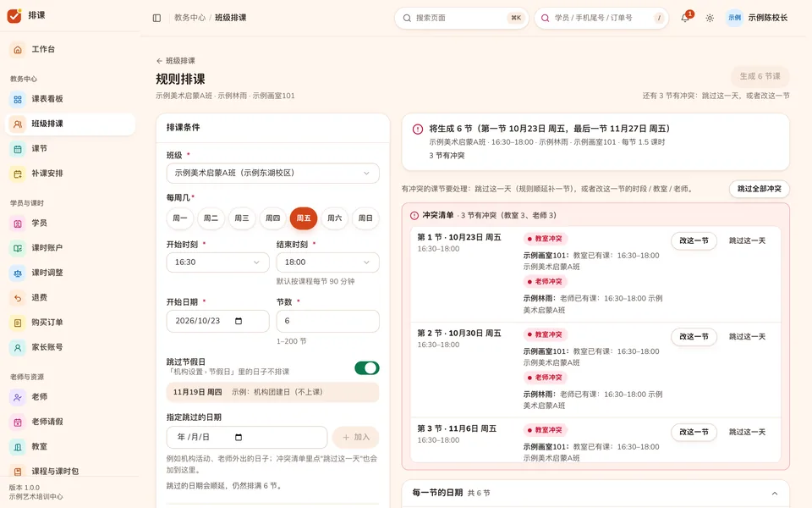Image resolution: width=812 pixels, height=508 pixels.
Task: Click 跳过这一天 for 第 2 节 10月30日
Action: (x=747, y=337)
